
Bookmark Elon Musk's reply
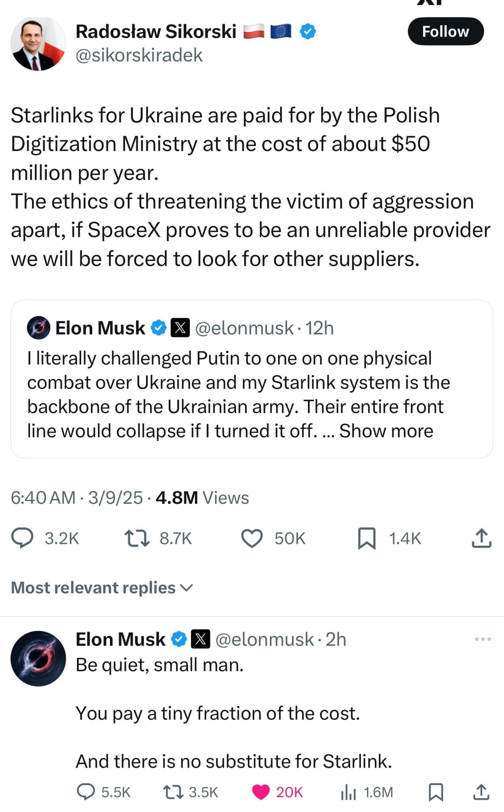click(436, 792)
